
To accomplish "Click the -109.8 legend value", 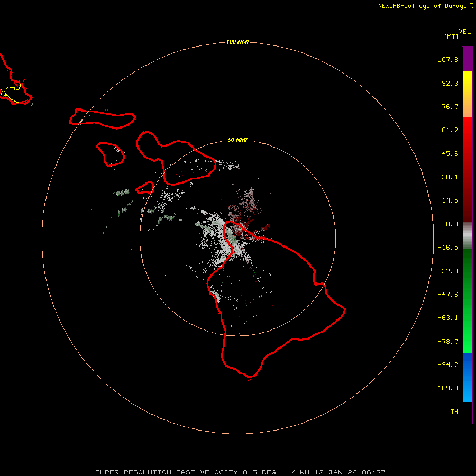I will tap(446, 388).
